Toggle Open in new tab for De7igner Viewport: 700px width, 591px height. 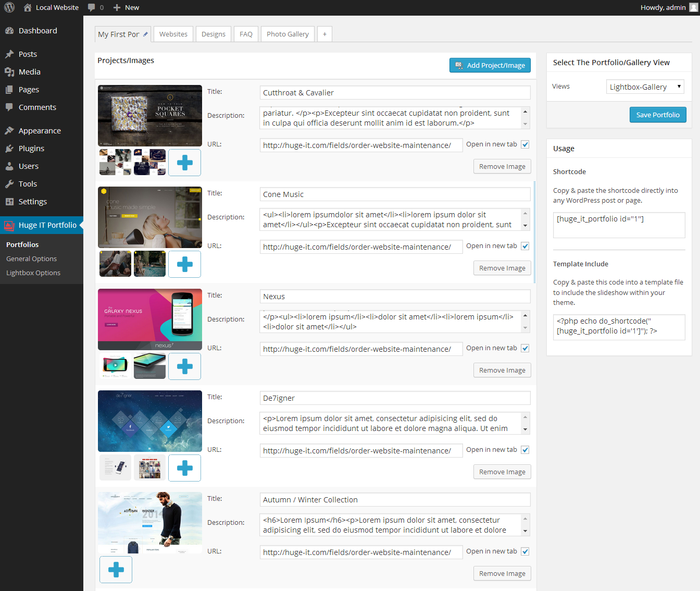(x=525, y=450)
